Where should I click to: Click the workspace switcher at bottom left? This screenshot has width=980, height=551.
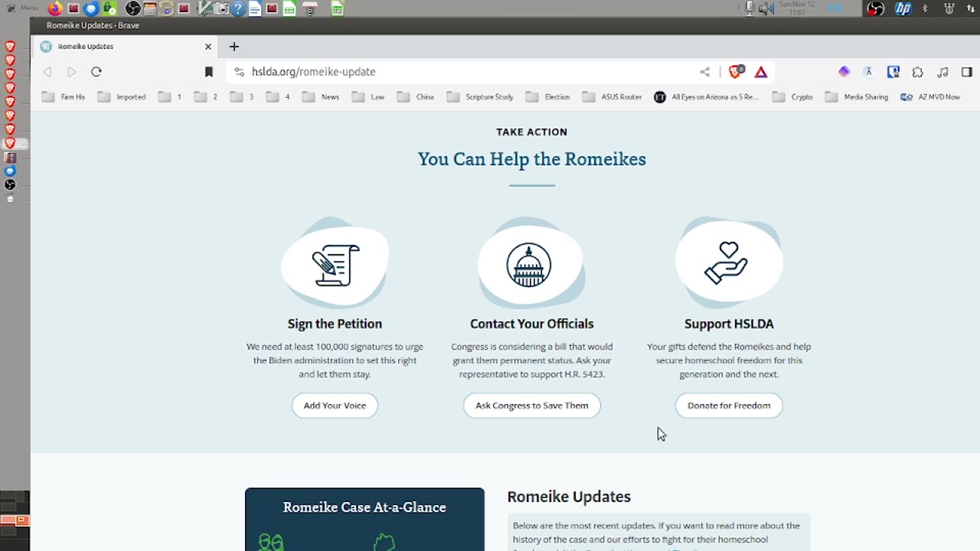tap(15, 520)
